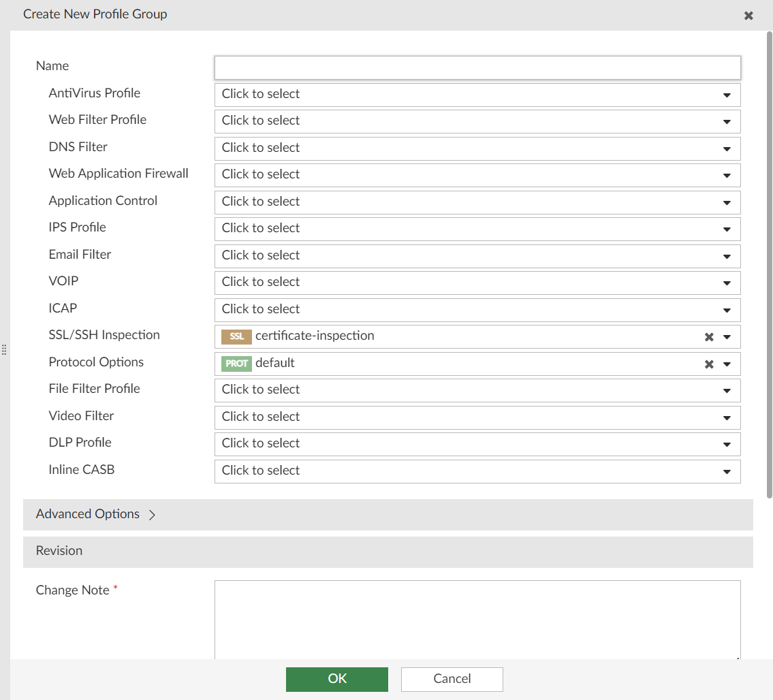
Task: Remove the default Protocol Options using its X icon
Action: pyautogui.click(x=708, y=363)
